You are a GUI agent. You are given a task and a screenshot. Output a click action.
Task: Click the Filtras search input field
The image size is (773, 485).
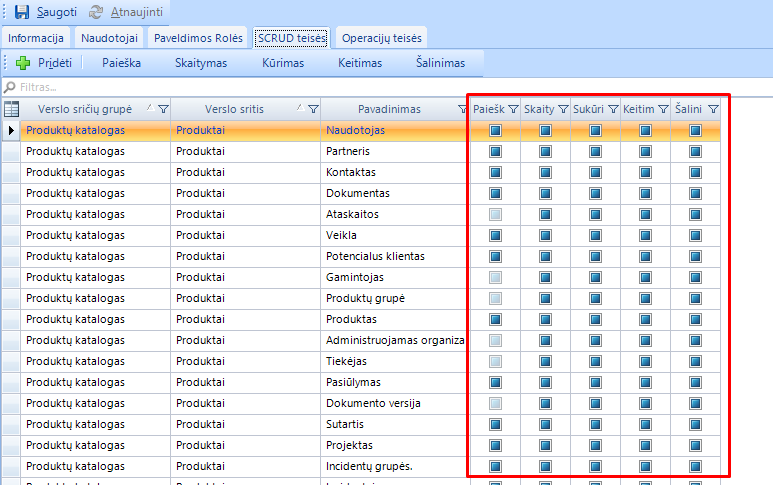click(300, 87)
